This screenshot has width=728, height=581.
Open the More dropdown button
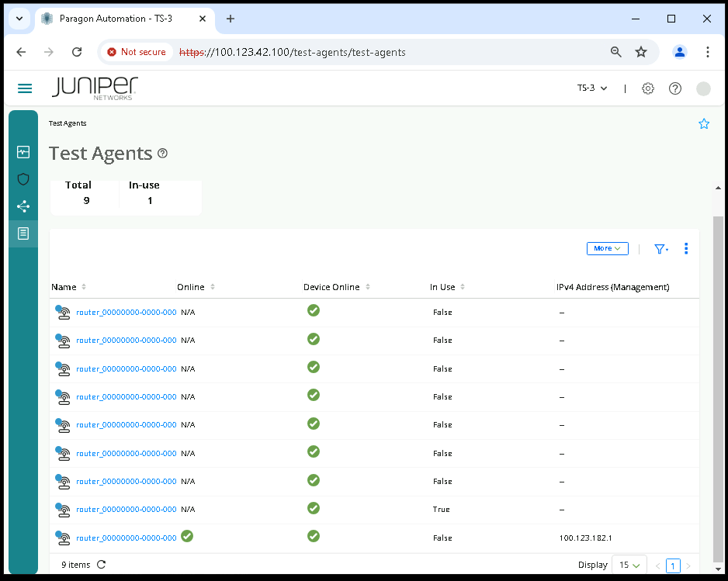click(607, 249)
